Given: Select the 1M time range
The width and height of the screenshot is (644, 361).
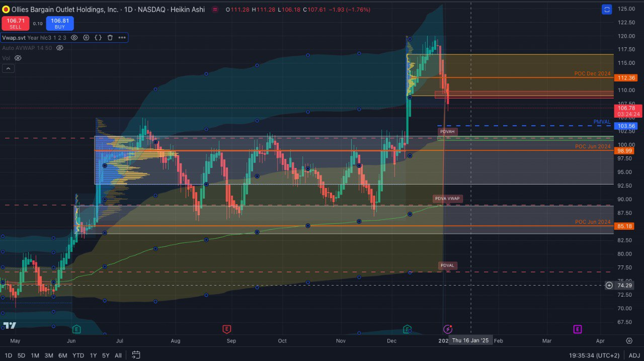Looking at the screenshot, I should (35, 355).
